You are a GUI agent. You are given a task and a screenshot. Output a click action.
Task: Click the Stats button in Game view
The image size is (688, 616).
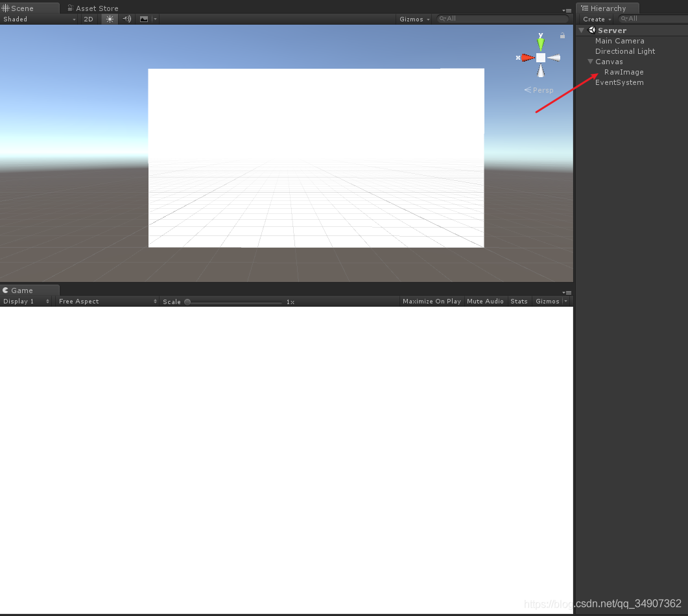click(519, 302)
